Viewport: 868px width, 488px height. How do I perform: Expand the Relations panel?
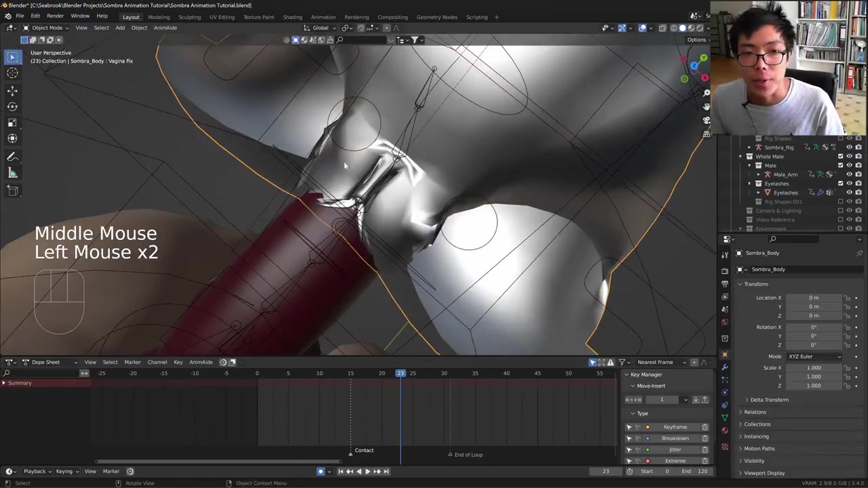coord(755,412)
